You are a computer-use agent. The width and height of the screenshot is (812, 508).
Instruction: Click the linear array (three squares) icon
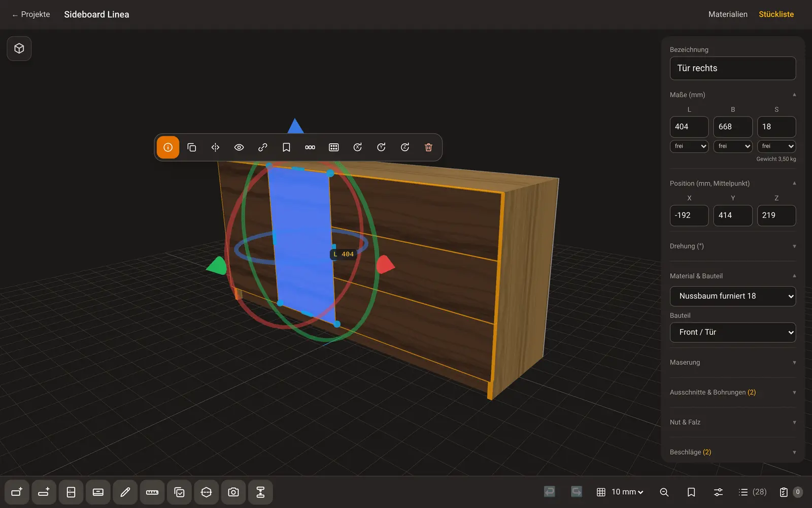tap(310, 147)
